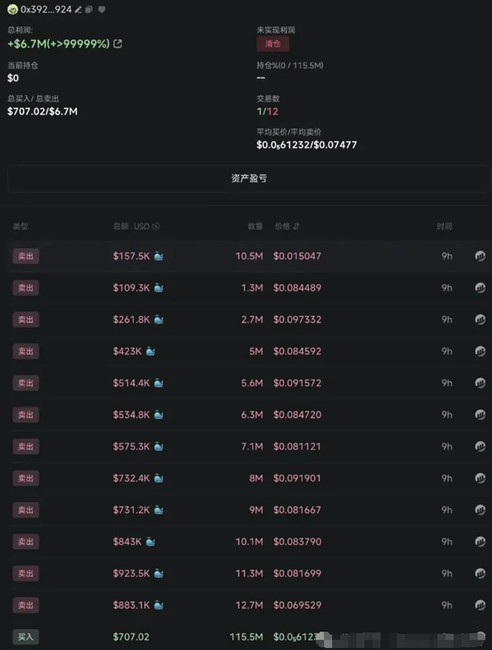This screenshot has height=650, width=492.
Task: Select the 买入 tag on $707.02 row
Action: (26, 637)
